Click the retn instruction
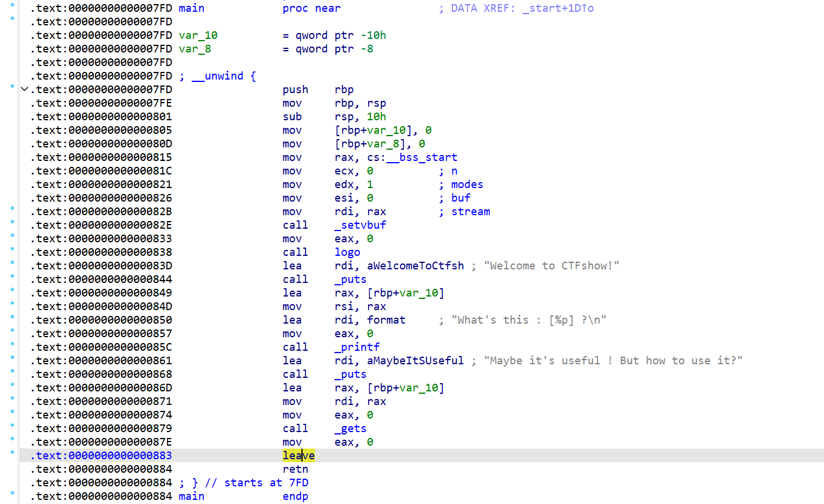Viewport: 824px width, 504px height. click(295, 469)
